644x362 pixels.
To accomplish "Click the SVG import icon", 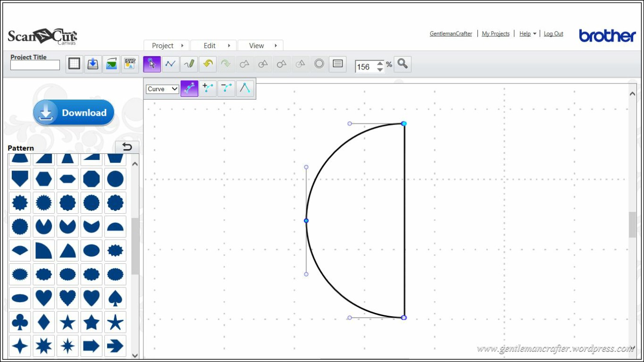I will pyautogui.click(x=130, y=64).
